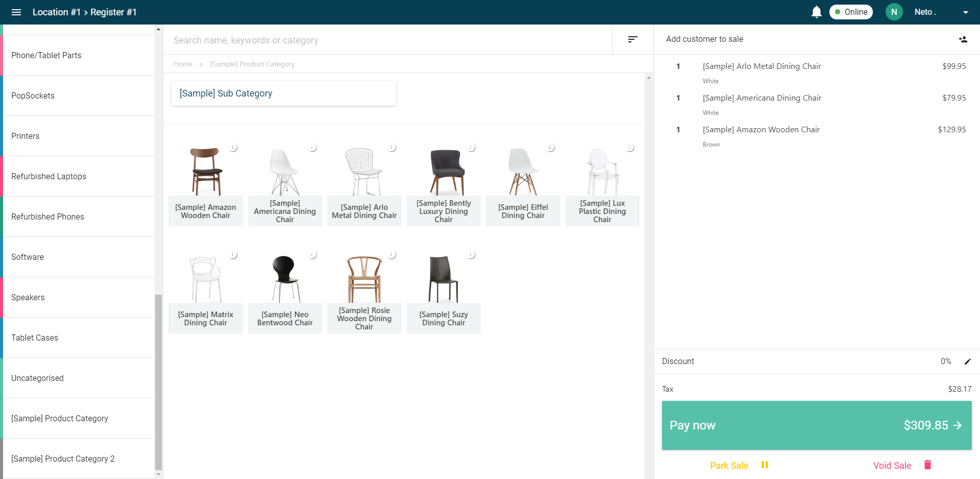Select the Neo Bentwood Chair tile

pyautogui.click(x=285, y=291)
